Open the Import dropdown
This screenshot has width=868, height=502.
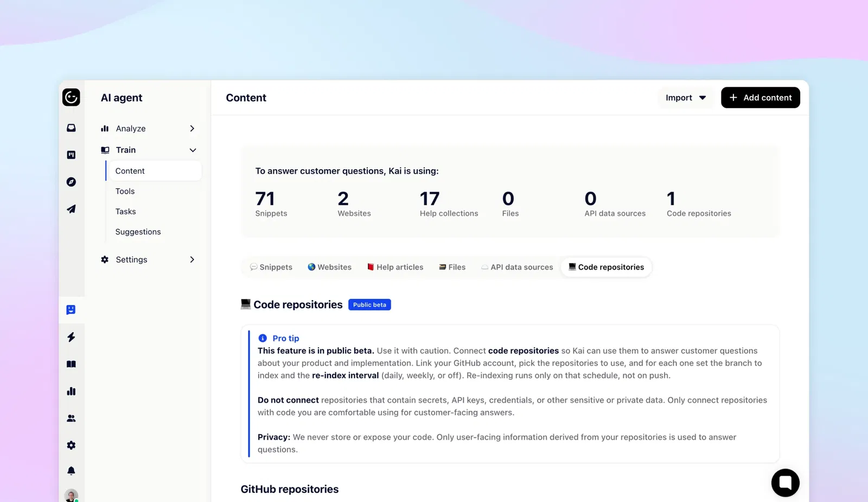coord(686,98)
